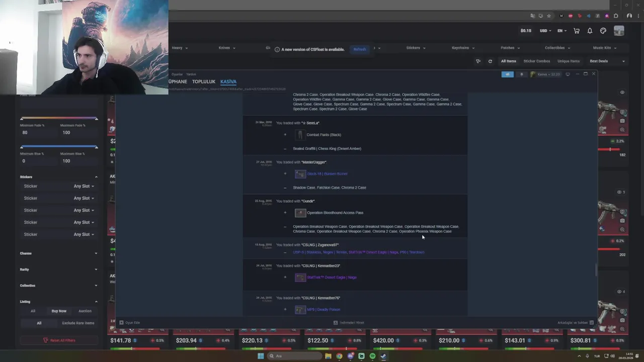Select Buy Now listing type

coord(59,311)
